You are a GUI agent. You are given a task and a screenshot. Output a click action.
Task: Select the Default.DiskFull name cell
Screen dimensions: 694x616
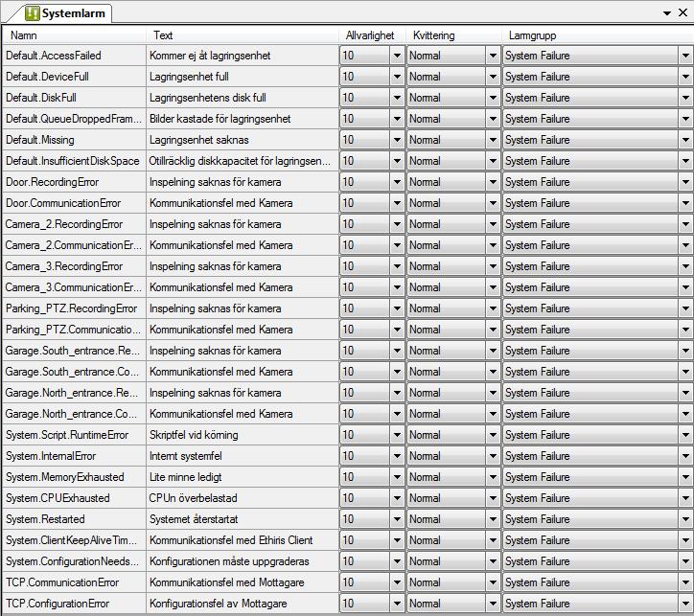[x=74, y=98]
